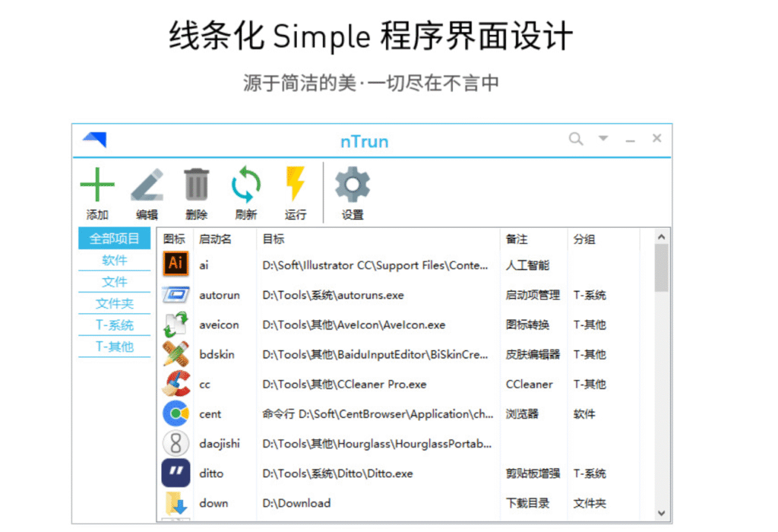Sort by 分组 column header
Screen dimensions: 778x532
point(584,239)
